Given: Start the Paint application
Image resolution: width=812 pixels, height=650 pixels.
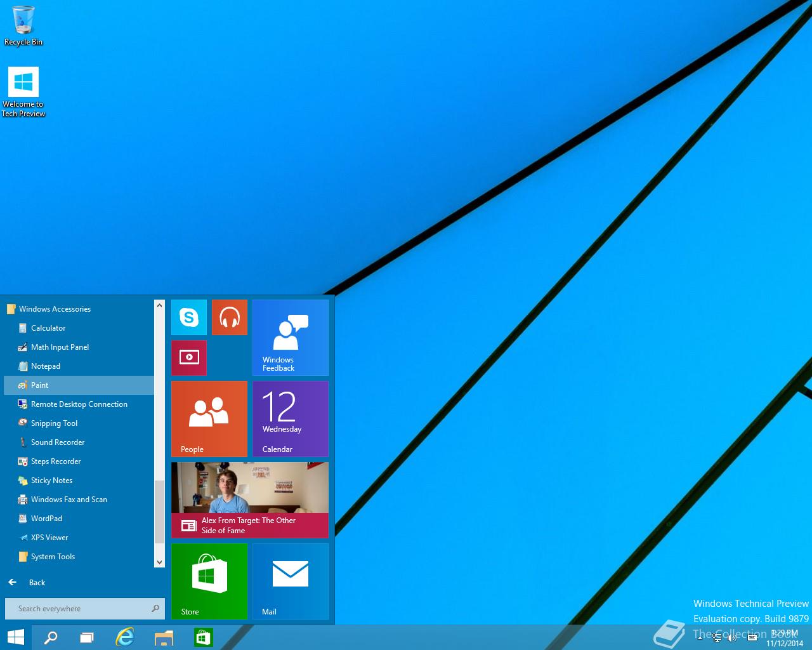Looking at the screenshot, I should pyautogui.click(x=79, y=385).
